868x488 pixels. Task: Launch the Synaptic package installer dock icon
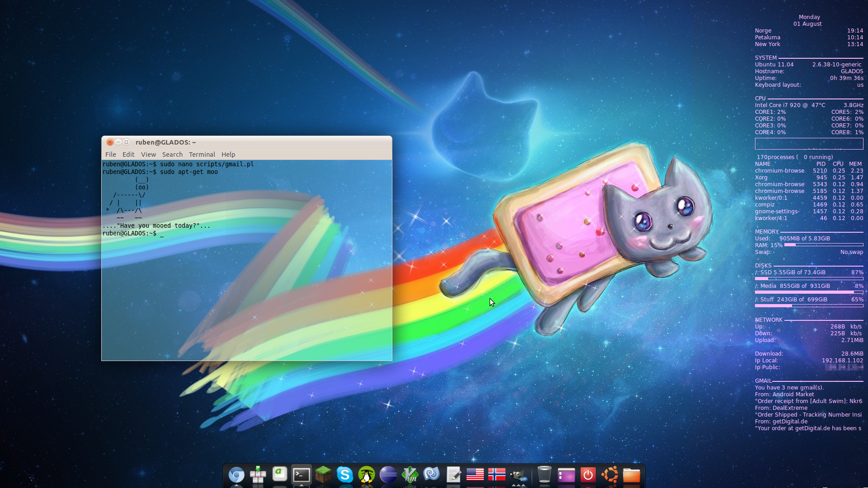click(x=258, y=475)
